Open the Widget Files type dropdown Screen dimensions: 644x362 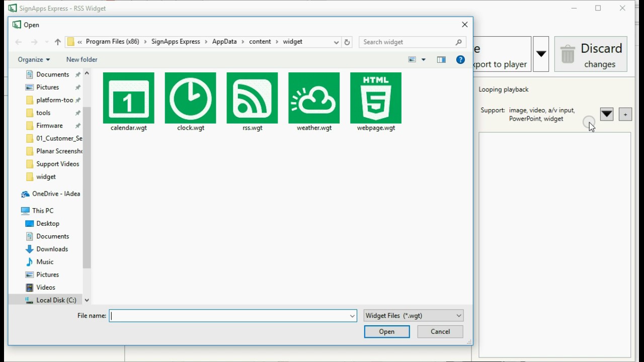click(413, 316)
